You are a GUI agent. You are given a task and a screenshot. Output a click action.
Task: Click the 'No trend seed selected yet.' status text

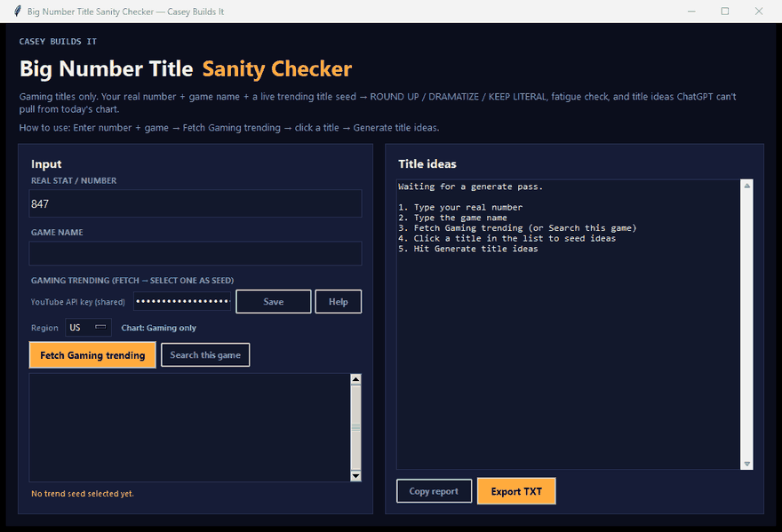pyautogui.click(x=83, y=494)
